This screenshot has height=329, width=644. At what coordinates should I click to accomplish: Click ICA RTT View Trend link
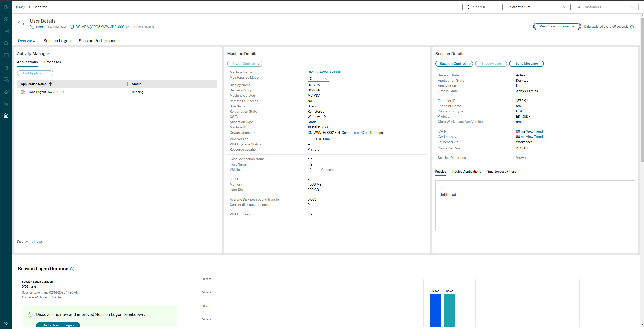pyautogui.click(x=534, y=131)
